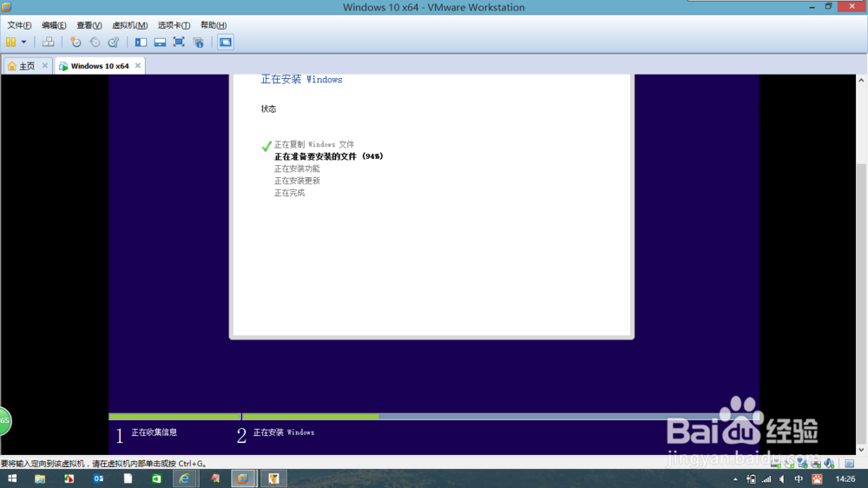Open the 帮助(H) menu
The image size is (868, 488).
[x=214, y=25]
